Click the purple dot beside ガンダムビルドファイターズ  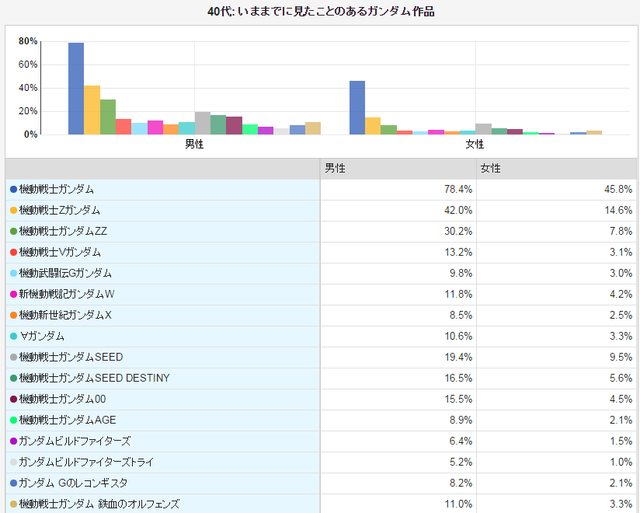point(13,441)
